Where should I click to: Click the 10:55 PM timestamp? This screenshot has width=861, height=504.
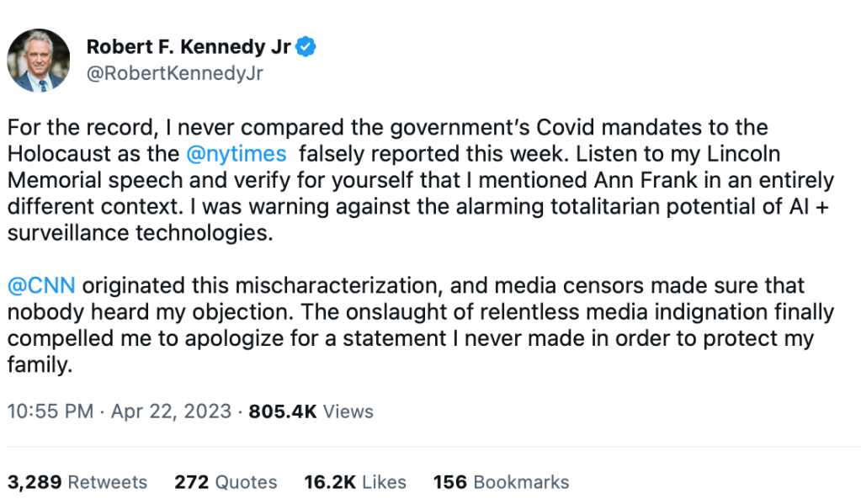(50, 411)
